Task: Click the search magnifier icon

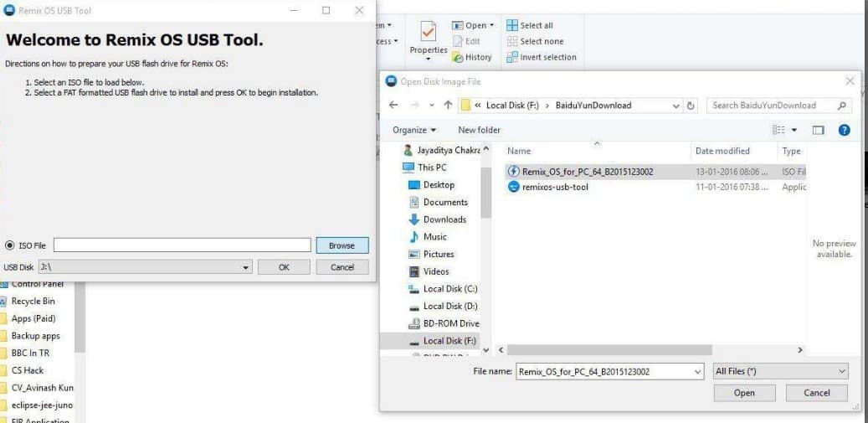Action: click(x=842, y=106)
